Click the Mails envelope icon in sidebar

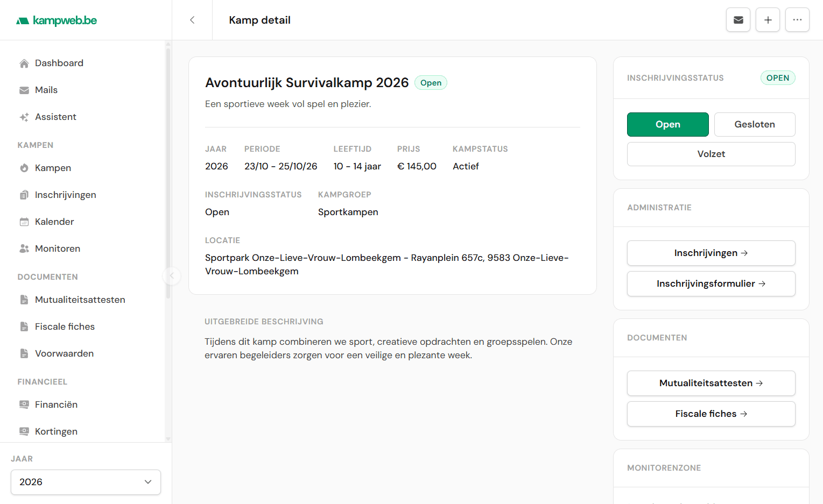[24, 90]
